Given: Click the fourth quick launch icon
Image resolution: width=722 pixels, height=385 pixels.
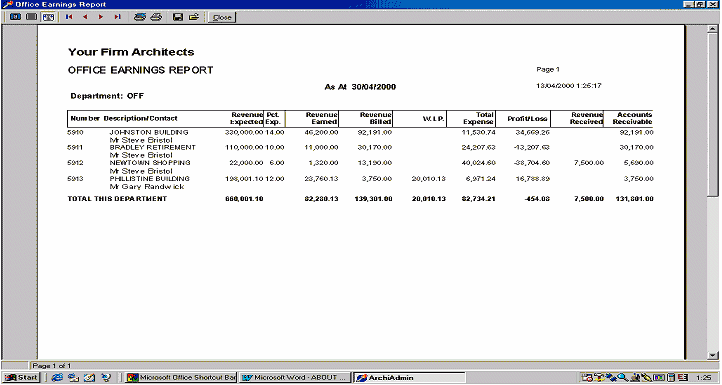Looking at the screenshot, I should pyautogui.click(x=106, y=378).
